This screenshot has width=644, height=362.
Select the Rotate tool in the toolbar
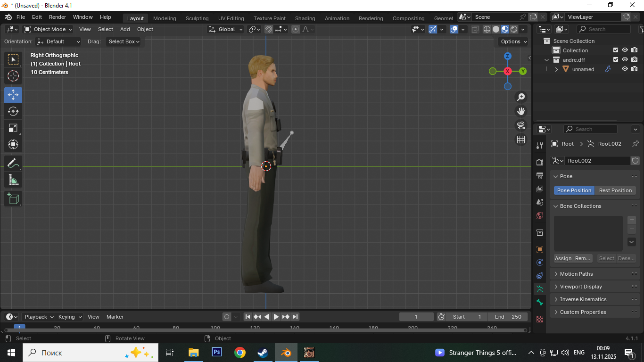(x=13, y=111)
